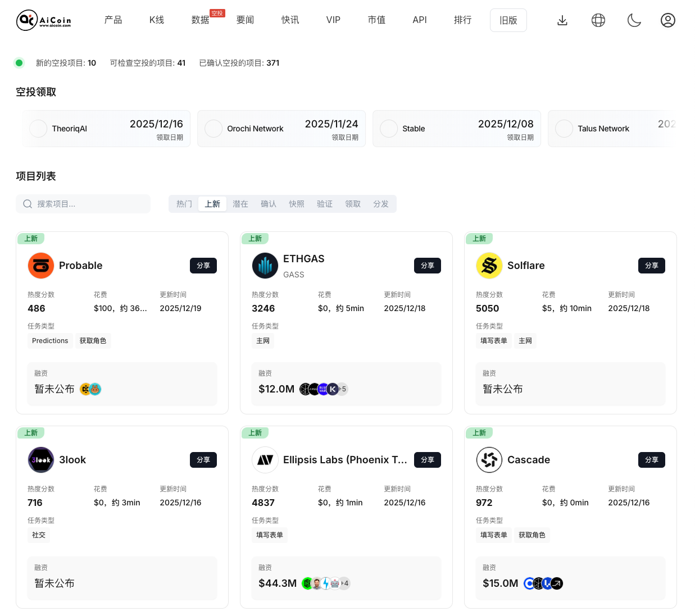Click the Cascade project icon

[x=489, y=460]
